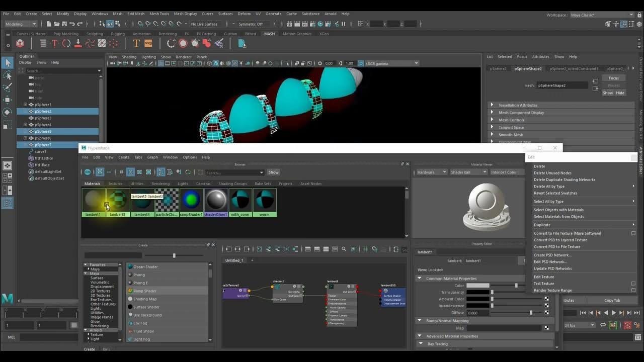Click the blue ON button in Hypershade toolbar

coord(88,172)
